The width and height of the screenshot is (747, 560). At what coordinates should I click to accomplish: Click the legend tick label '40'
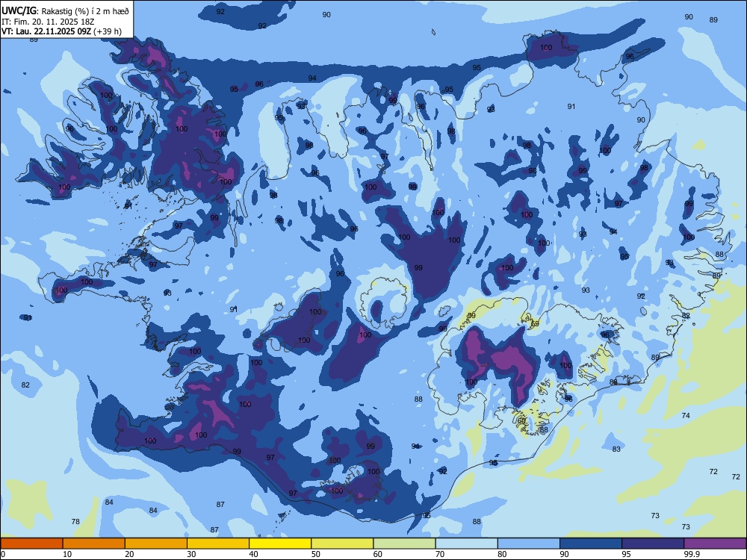[x=253, y=554]
